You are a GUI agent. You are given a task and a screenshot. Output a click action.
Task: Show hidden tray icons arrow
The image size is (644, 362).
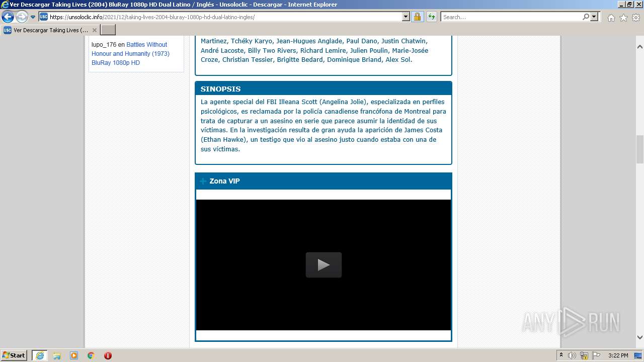(x=561, y=355)
